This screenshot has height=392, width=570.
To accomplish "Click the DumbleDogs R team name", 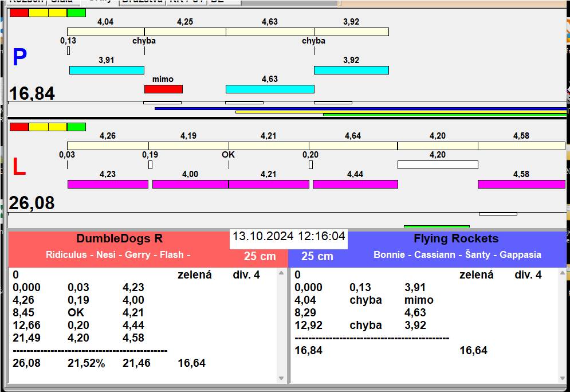I will [120, 238].
